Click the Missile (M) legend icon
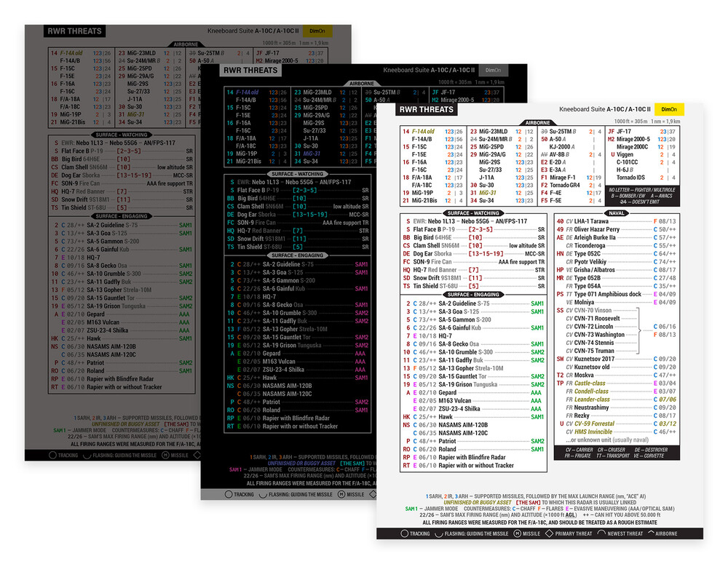Screen dimensions: 728x564 [x=518, y=533]
